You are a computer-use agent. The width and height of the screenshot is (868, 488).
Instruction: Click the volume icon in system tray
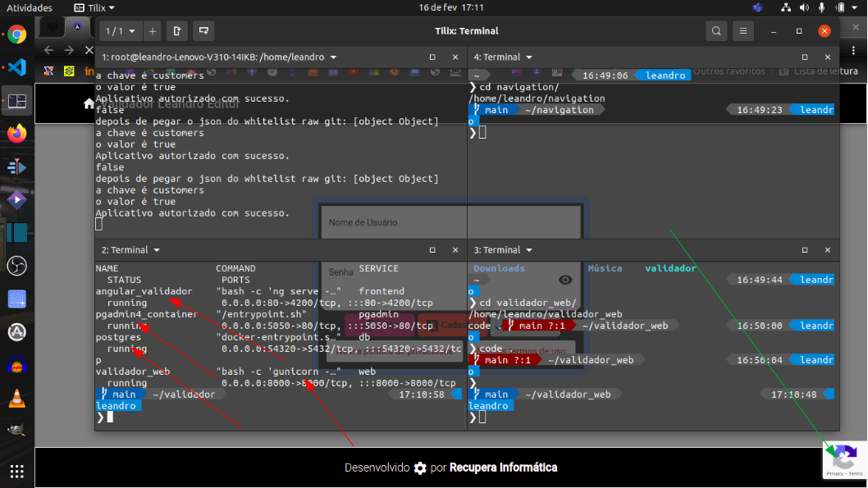pos(804,7)
